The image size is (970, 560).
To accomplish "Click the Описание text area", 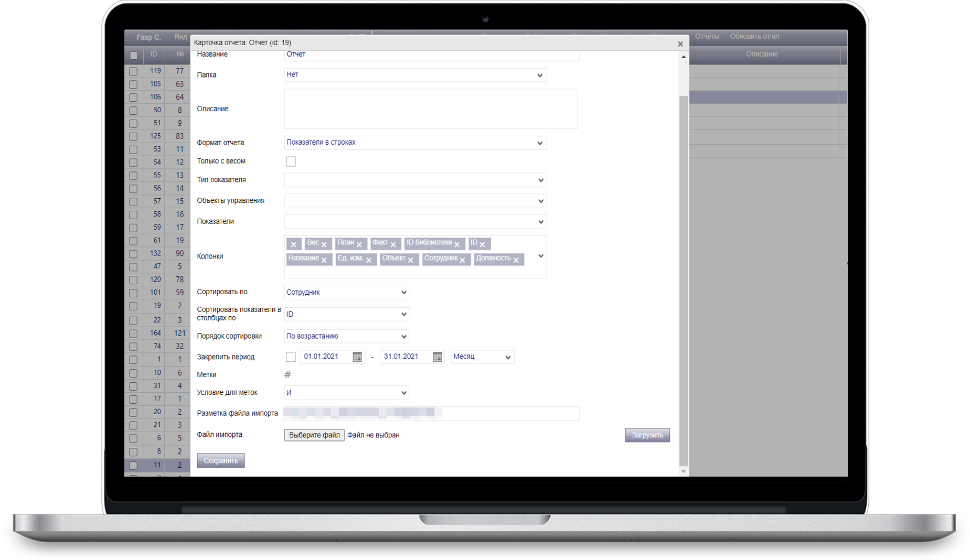I will [430, 109].
